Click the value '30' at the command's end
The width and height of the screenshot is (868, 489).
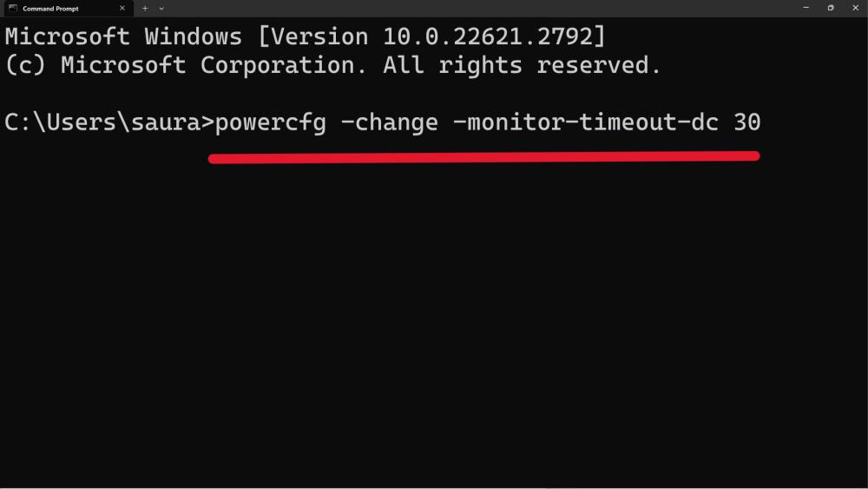coord(746,122)
